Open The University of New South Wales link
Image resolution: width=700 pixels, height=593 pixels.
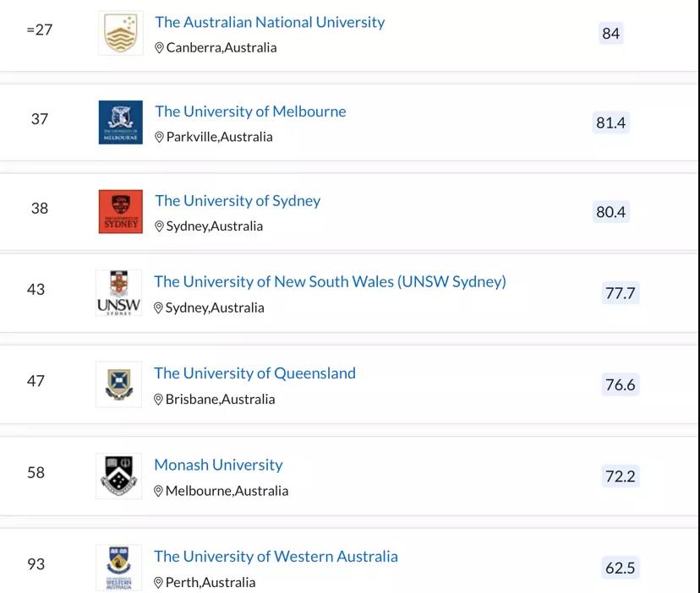(x=330, y=281)
